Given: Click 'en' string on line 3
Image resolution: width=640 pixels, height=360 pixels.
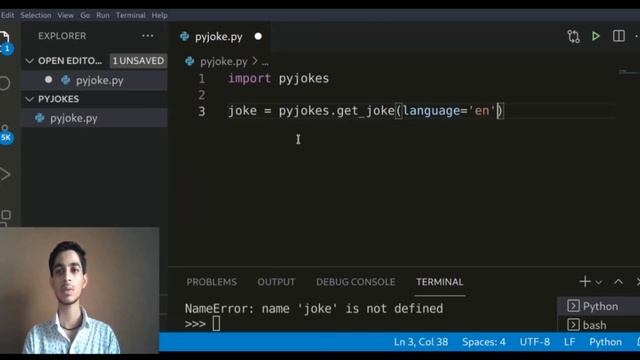Looking at the screenshot, I should 482,111.
